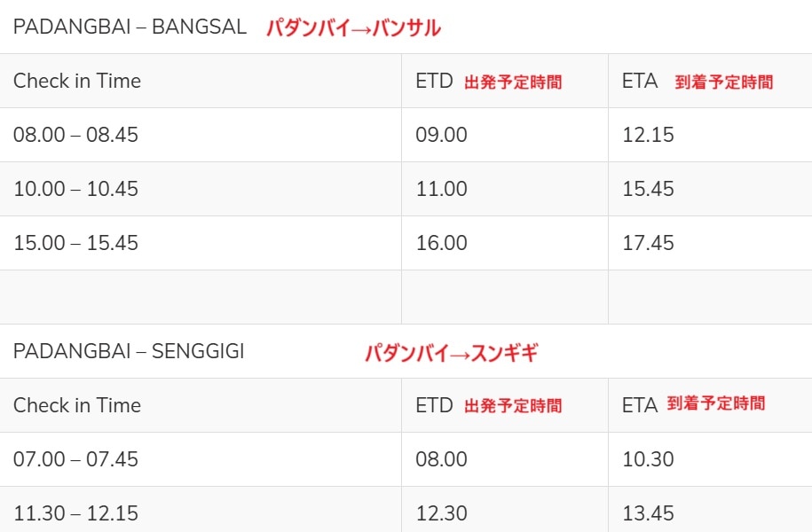
Task: Select the red パダンバイ→バンサル label
Action: click(353, 27)
